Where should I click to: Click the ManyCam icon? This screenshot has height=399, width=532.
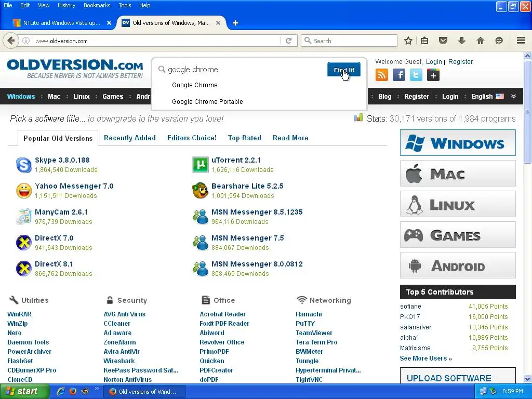[24, 217]
